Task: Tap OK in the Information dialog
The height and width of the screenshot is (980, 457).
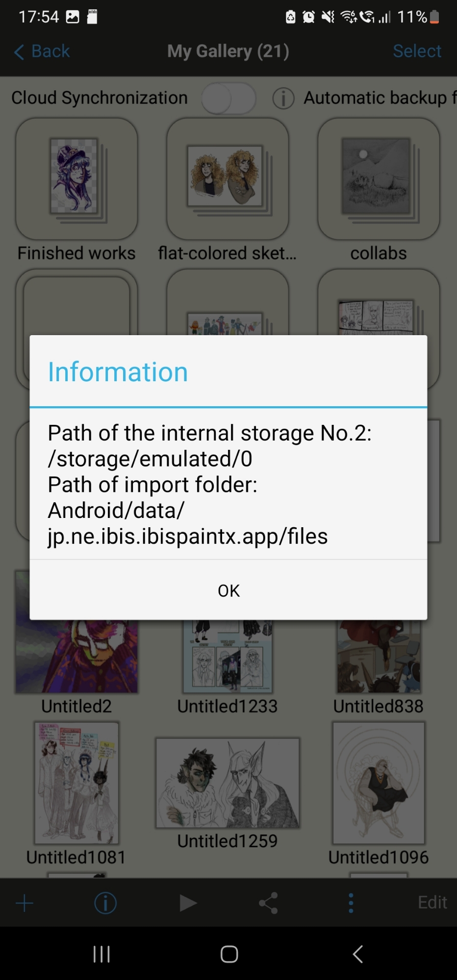Action: point(228,590)
